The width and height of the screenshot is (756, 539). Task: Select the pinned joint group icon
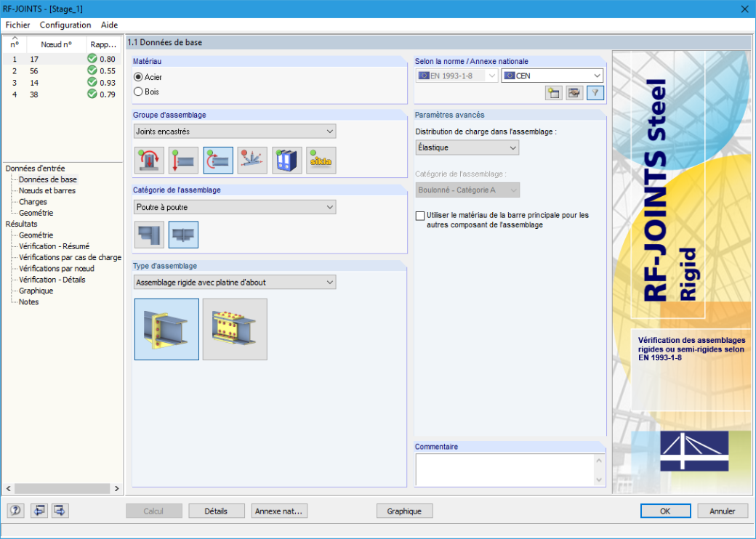184,161
